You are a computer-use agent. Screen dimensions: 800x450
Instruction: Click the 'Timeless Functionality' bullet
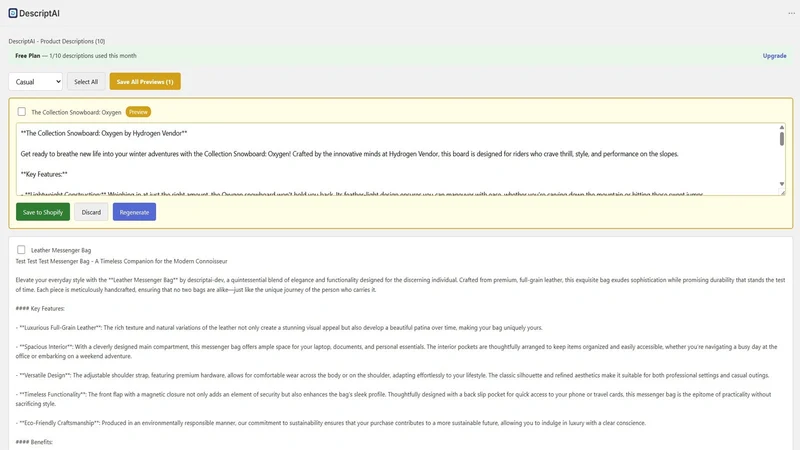click(393, 399)
